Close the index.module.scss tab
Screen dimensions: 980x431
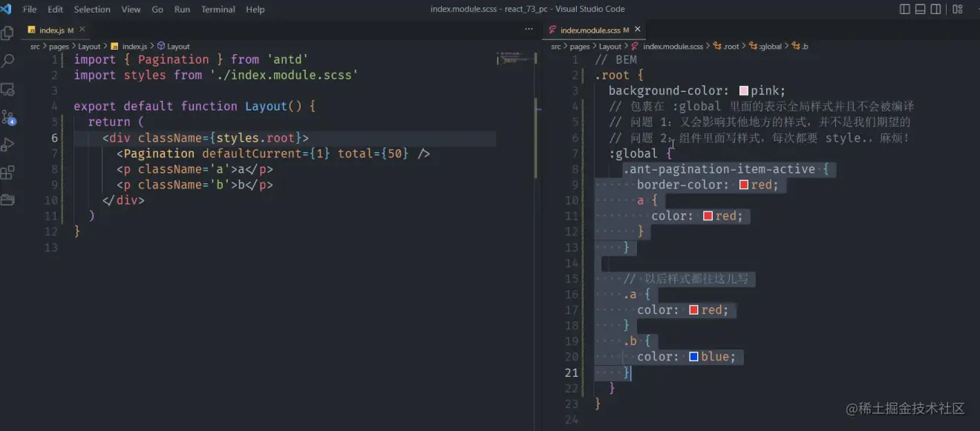click(x=638, y=30)
